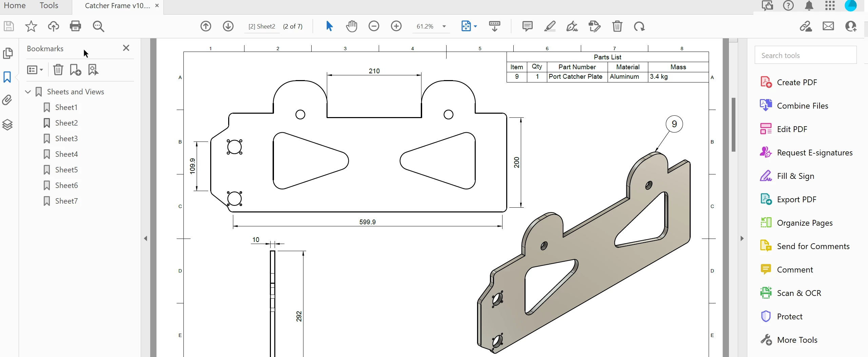Open the notifications bell

coord(809,6)
